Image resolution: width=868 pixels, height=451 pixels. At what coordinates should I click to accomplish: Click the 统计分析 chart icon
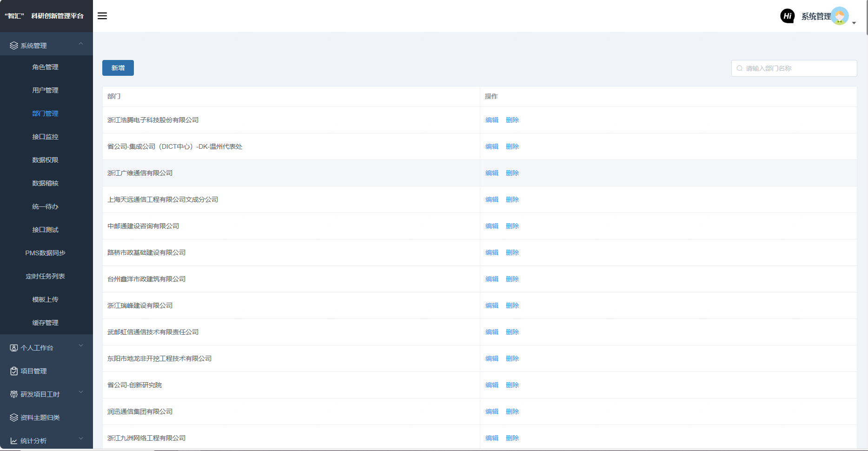click(14, 441)
